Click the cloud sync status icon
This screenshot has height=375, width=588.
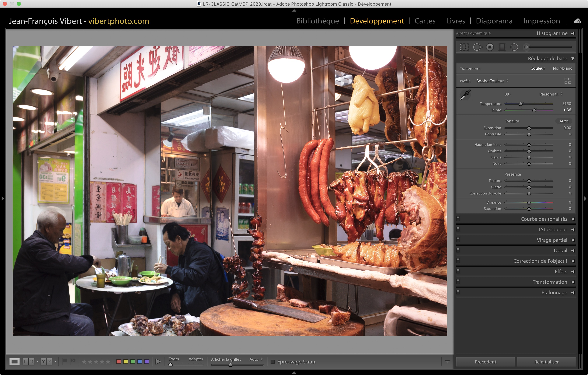coord(577,21)
